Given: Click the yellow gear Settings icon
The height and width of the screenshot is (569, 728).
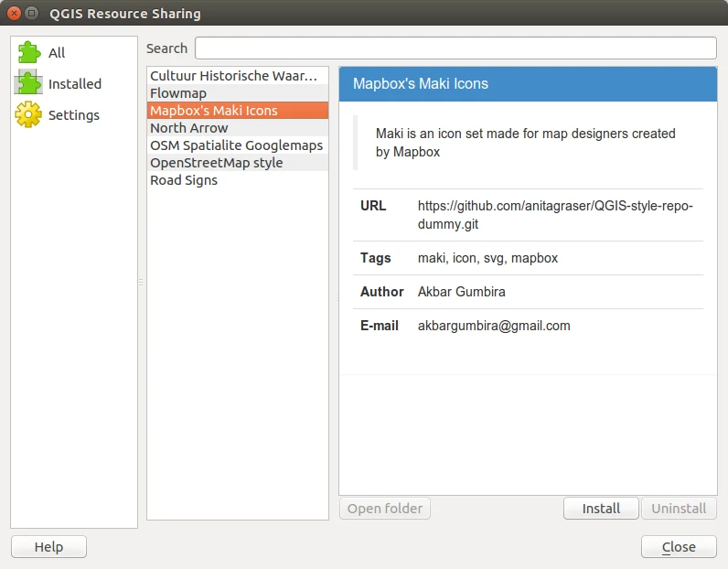Looking at the screenshot, I should coord(28,114).
